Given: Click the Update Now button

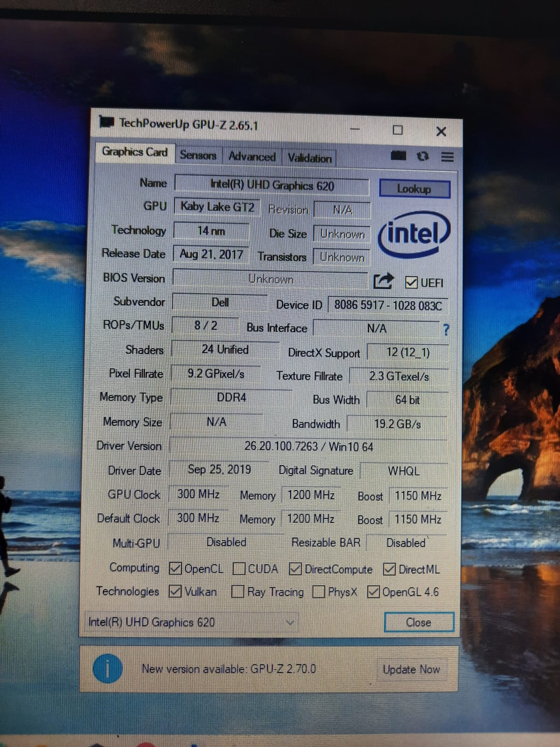Looking at the screenshot, I should click(411, 669).
